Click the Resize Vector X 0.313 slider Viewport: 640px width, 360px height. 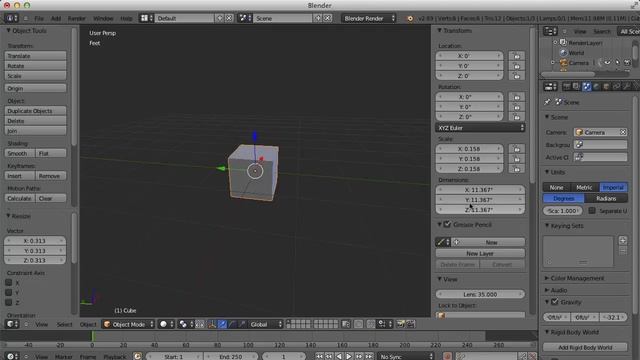(x=35, y=240)
